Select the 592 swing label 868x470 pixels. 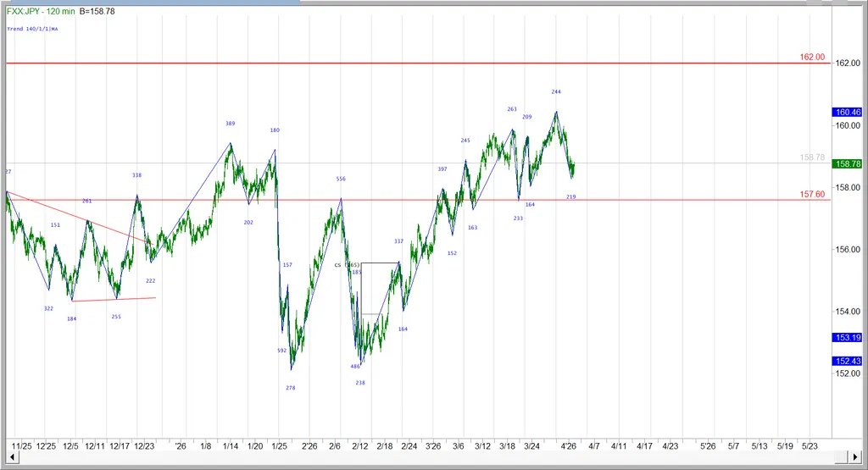point(281,350)
